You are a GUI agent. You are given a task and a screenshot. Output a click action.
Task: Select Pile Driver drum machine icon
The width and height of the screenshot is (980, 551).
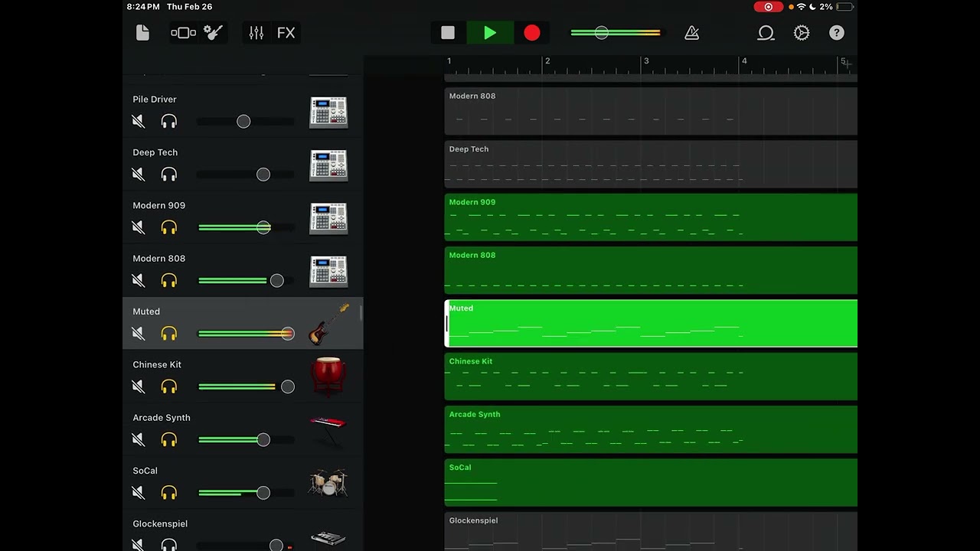(328, 112)
